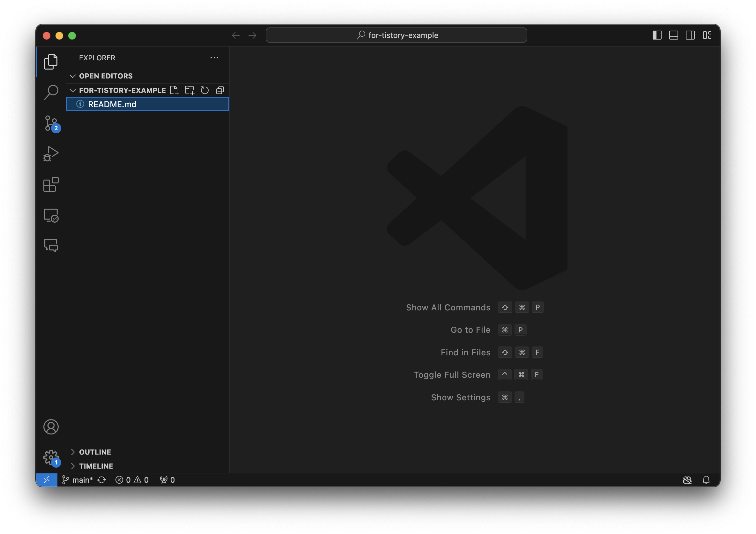Click the main branch in status bar
The width and height of the screenshot is (756, 534).
[x=78, y=480]
